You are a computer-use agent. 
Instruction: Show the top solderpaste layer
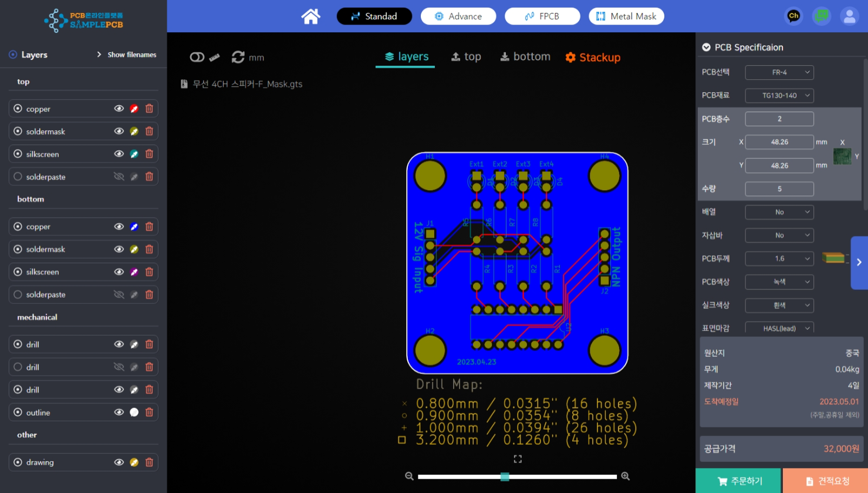(x=119, y=177)
